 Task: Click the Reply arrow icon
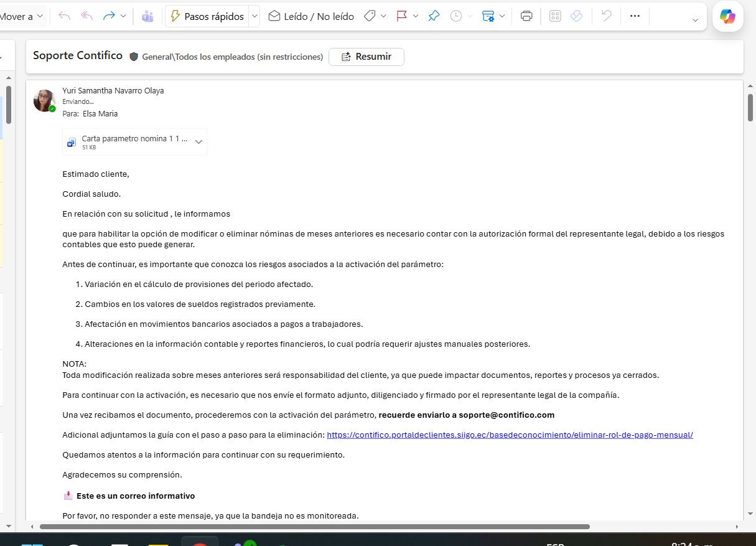(x=64, y=16)
